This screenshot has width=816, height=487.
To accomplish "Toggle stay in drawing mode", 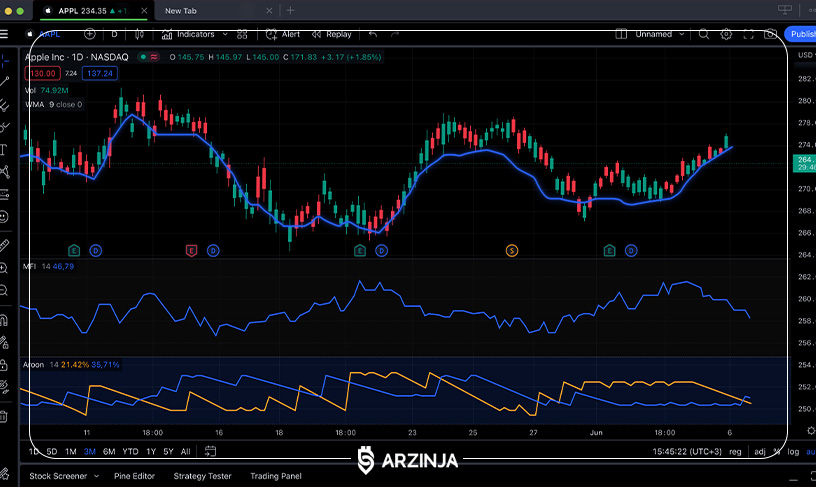I will (4, 342).
